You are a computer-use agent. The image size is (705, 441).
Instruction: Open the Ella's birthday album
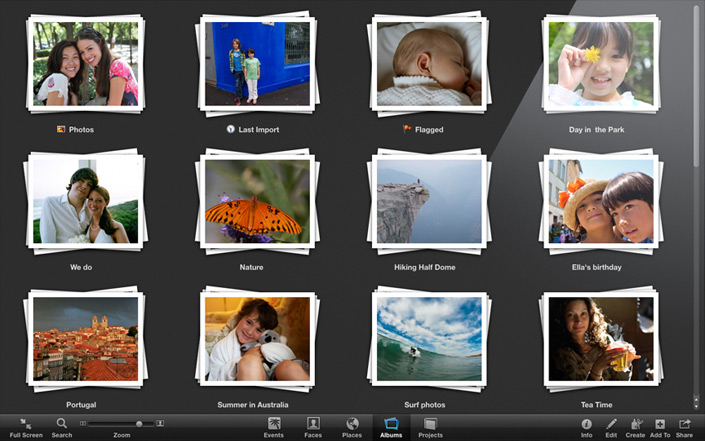(601, 201)
